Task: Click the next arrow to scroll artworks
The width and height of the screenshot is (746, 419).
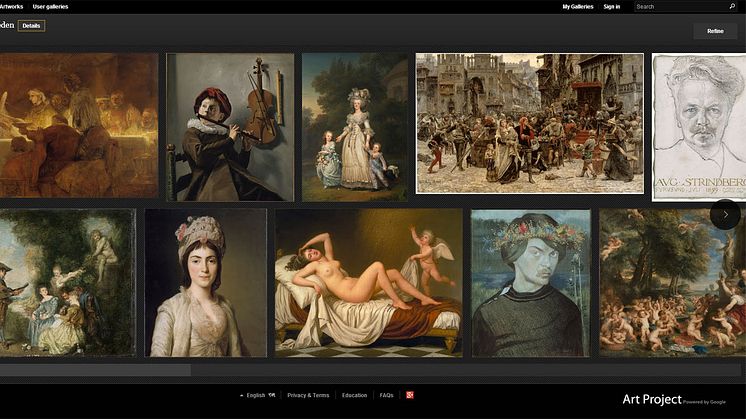Action: tap(725, 214)
